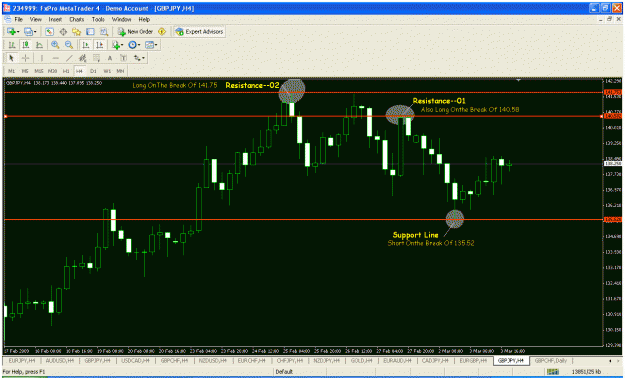Switch chart to Candlesticks mode

click(26, 45)
